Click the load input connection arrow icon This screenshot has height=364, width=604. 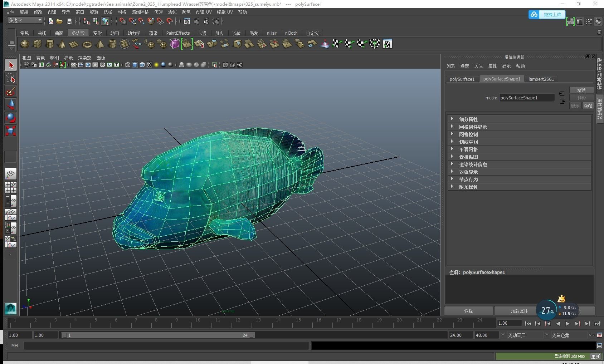tap(562, 94)
